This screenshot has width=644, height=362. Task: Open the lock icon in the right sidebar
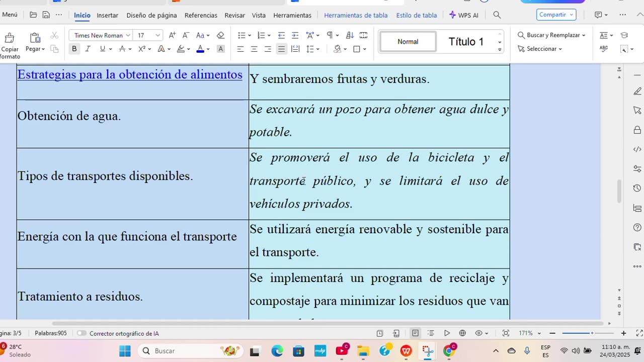click(637, 130)
